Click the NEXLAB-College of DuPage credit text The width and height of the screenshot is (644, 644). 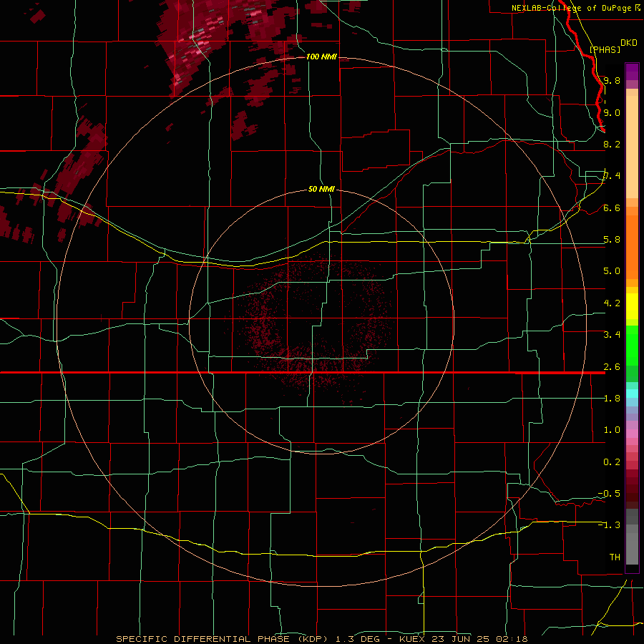click(x=576, y=8)
